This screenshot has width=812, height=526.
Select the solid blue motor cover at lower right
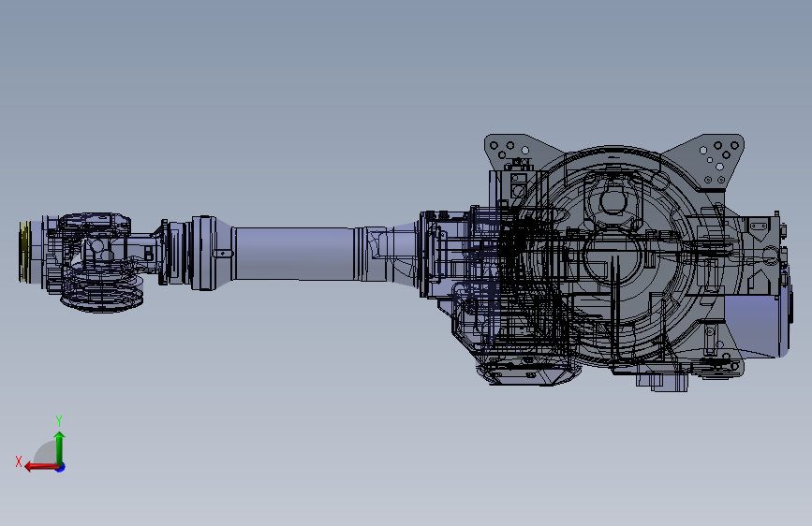[757, 325]
